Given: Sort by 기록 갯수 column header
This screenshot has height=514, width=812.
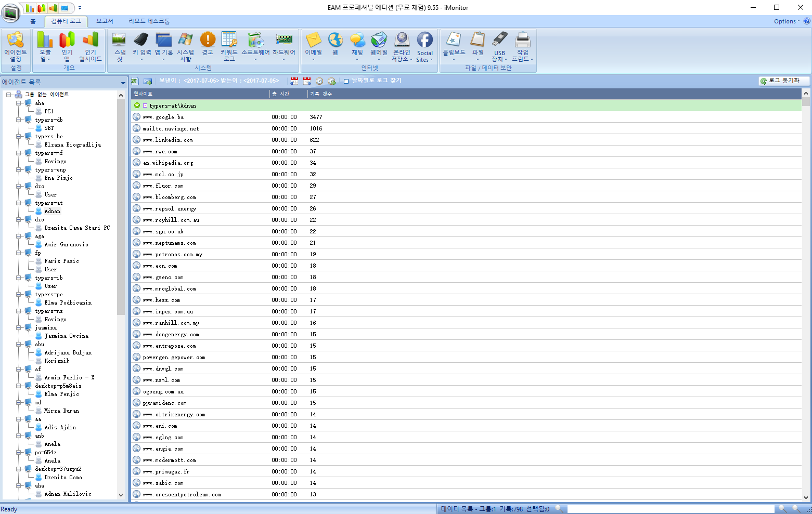Looking at the screenshot, I should 321,94.
